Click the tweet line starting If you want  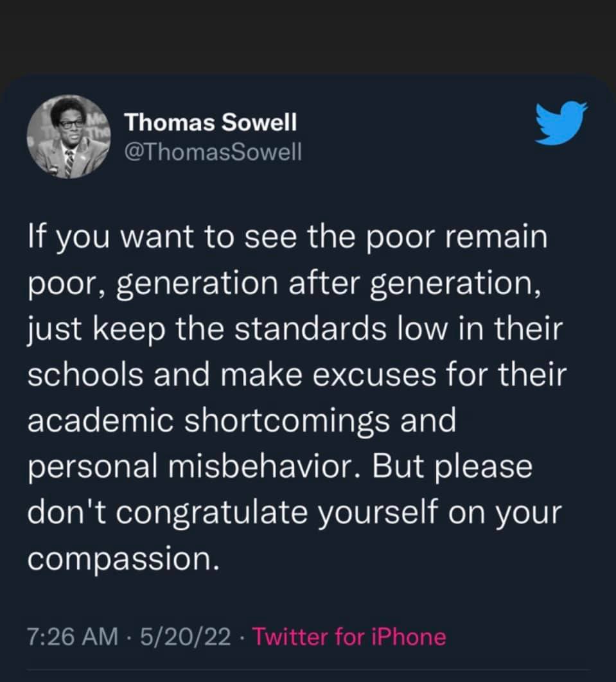(x=288, y=238)
